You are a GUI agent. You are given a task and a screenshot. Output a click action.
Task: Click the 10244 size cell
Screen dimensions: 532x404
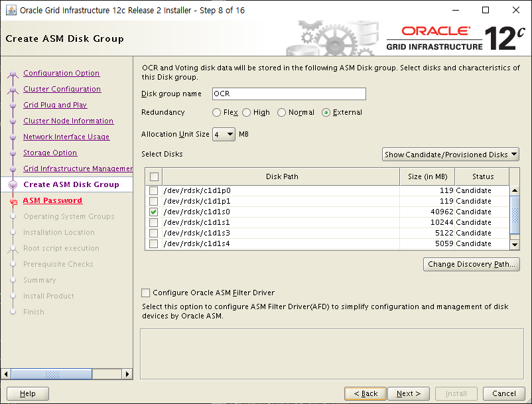(427, 222)
